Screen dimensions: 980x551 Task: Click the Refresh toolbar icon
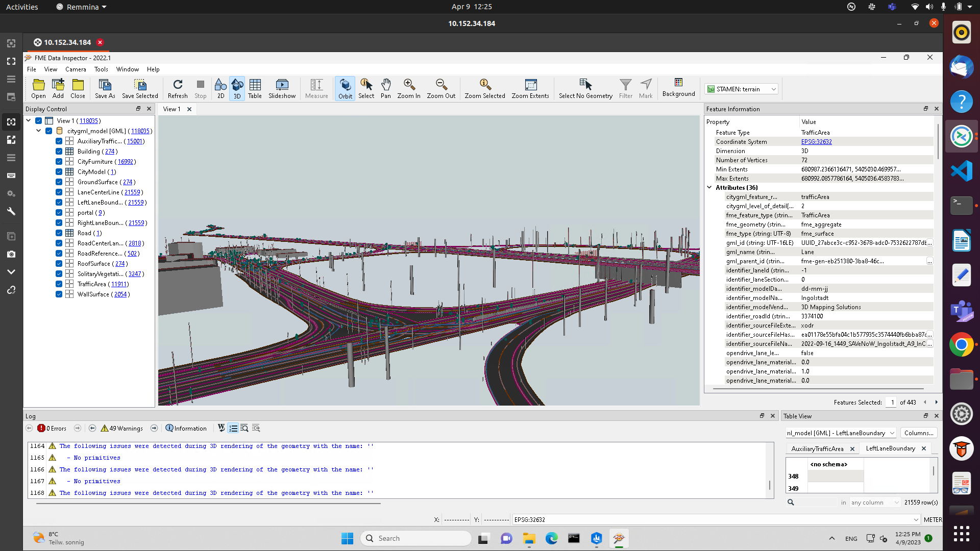[178, 88]
